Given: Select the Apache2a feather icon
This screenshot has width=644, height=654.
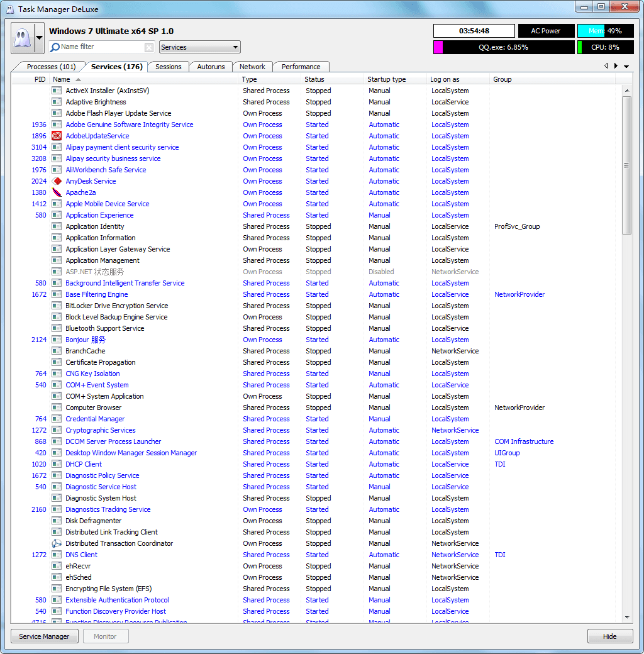Looking at the screenshot, I should point(57,192).
